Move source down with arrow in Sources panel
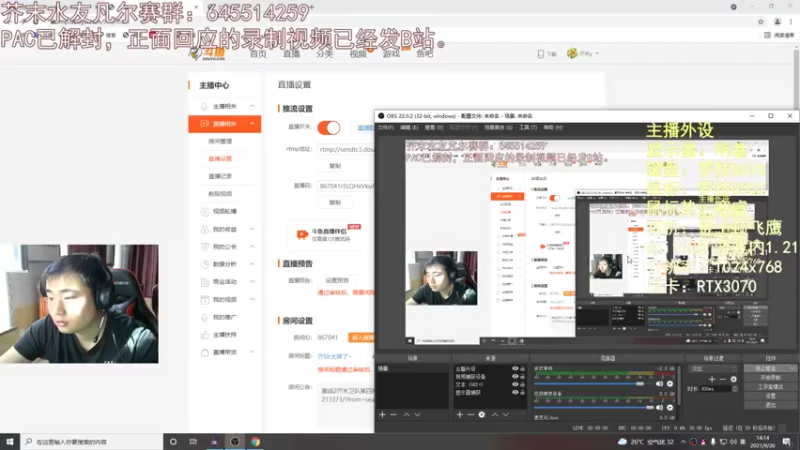The height and width of the screenshot is (450, 800). 506,415
